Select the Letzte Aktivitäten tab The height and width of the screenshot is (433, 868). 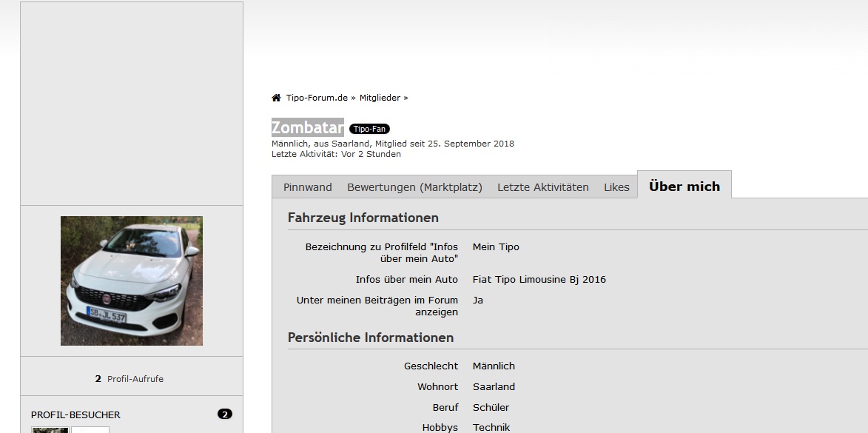[x=542, y=187]
